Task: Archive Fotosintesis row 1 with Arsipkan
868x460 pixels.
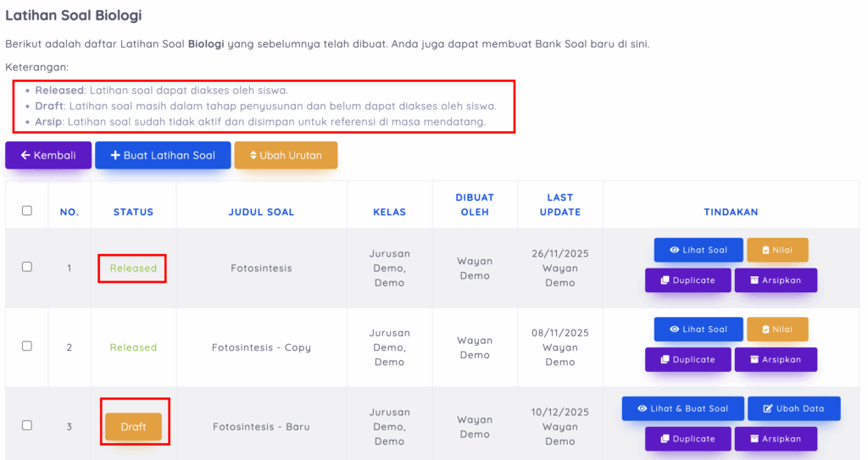Action: coord(776,280)
